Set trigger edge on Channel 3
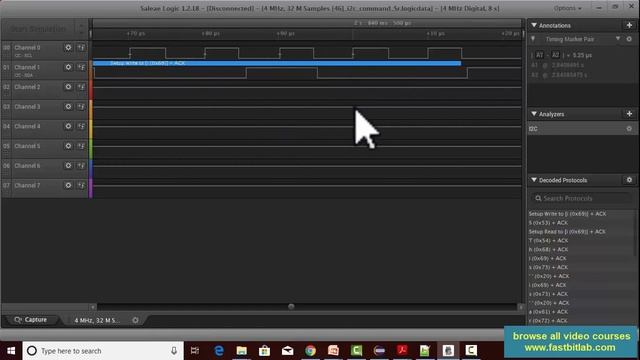640x360 pixels. 81,107
